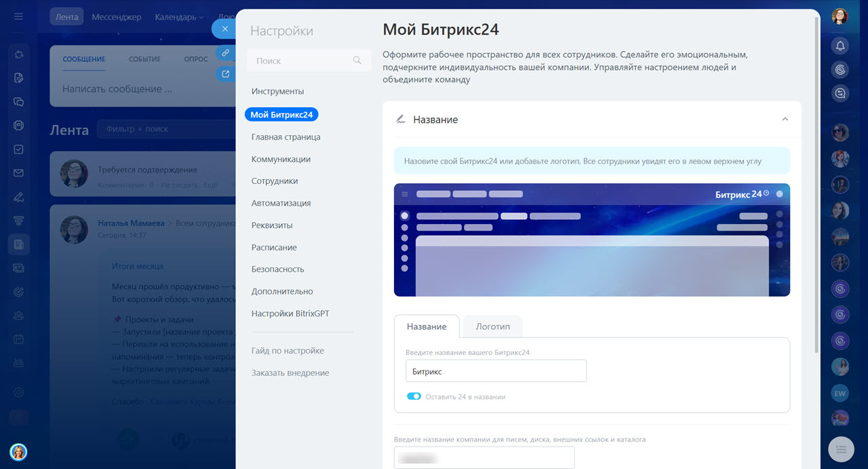Switch to the Логотип tab
This screenshot has height=469, width=868.
pyautogui.click(x=492, y=326)
